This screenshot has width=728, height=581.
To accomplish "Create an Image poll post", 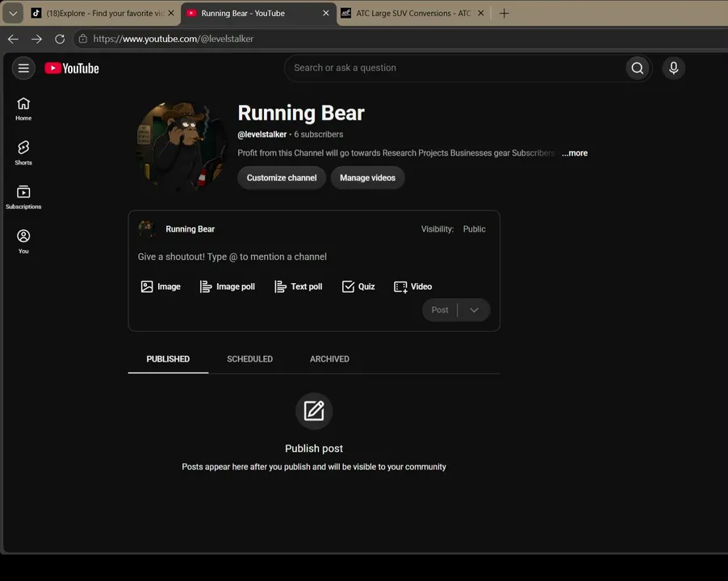I will point(228,286).
